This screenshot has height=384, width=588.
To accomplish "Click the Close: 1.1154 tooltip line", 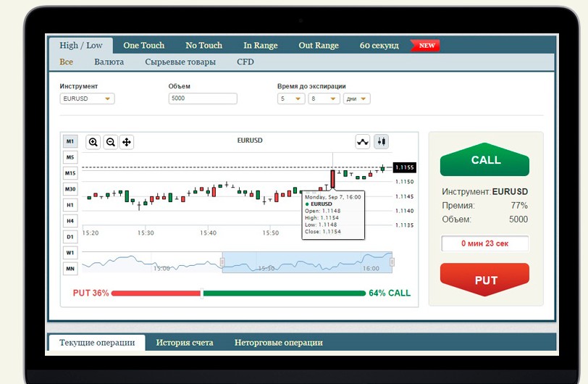I will coord(323,232).
